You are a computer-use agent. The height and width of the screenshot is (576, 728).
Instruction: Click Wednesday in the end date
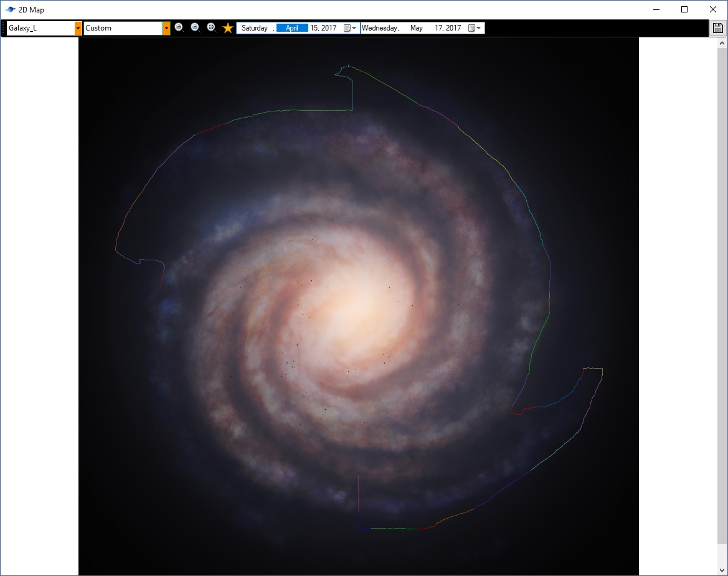click(x=381, y=28)
